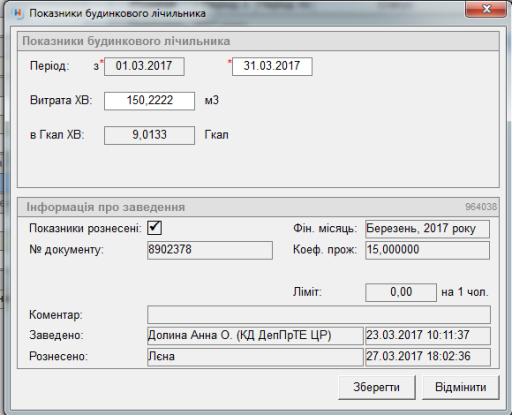Focus the empty Коментар field
The width and height of the screenshot is (512, 415).
click(319, 314)
